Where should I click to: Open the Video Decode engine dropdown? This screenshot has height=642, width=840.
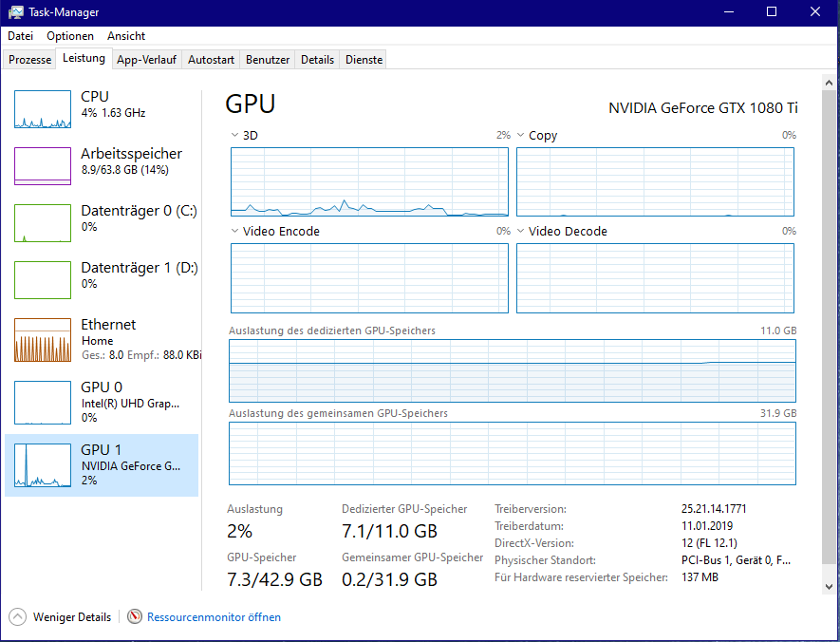pos(520,231)
